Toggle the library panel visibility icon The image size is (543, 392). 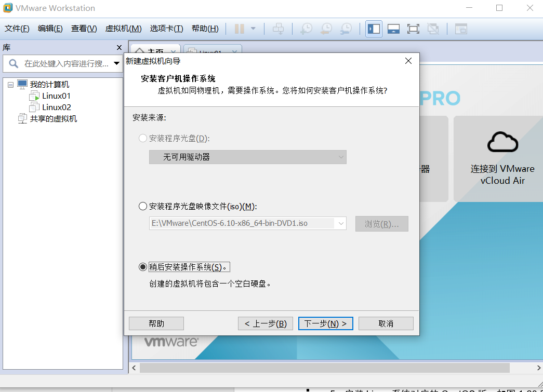[x=374, y=29]
